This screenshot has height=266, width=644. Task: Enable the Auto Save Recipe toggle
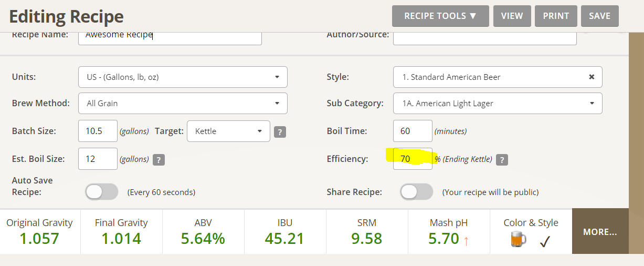click(102, 192)
